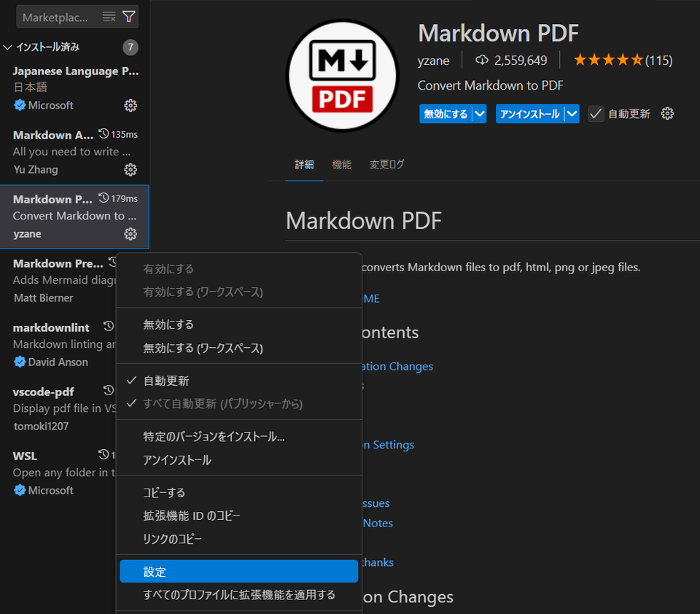Click gear icon on Markdown PDF list item
The width and height of the screenshot is (700, 614).
tap(131, 234)
